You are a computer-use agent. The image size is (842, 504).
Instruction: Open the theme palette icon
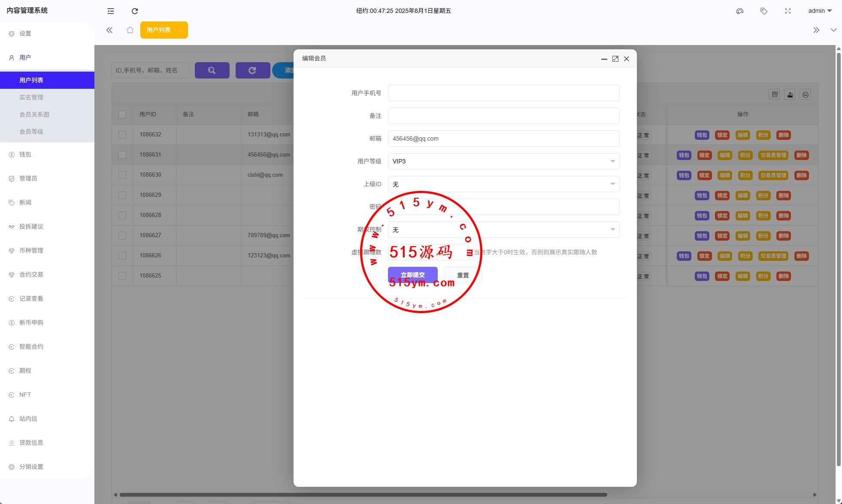point(739,11)
